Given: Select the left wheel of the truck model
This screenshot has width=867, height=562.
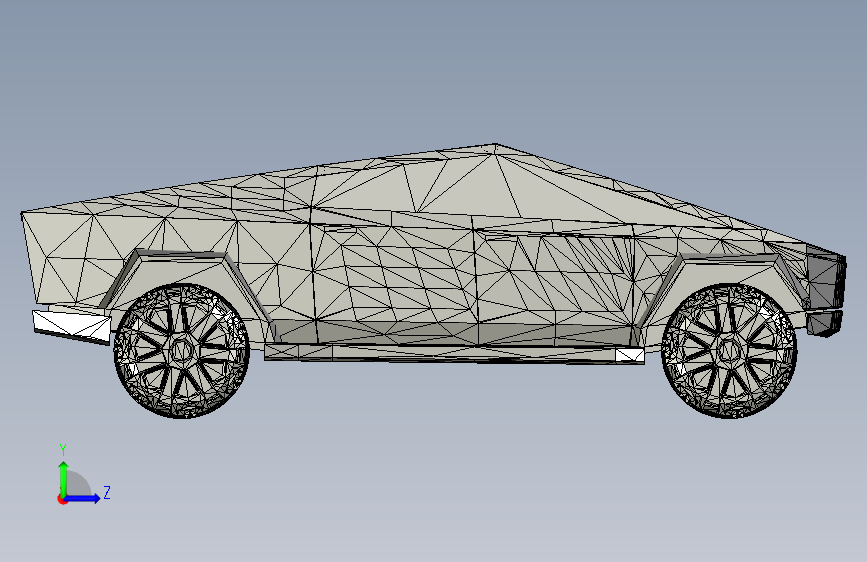Looking at the screenshot, I should point(181,351).
